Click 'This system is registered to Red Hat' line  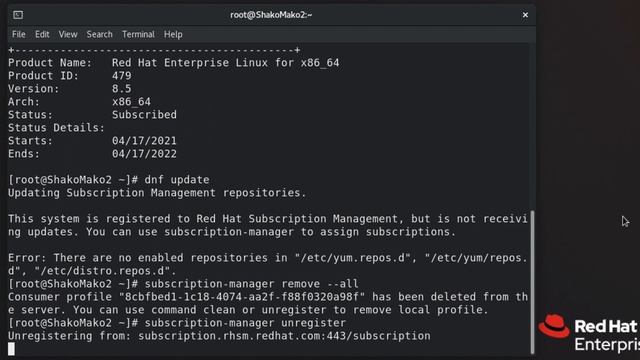click(x=268, y=219)
